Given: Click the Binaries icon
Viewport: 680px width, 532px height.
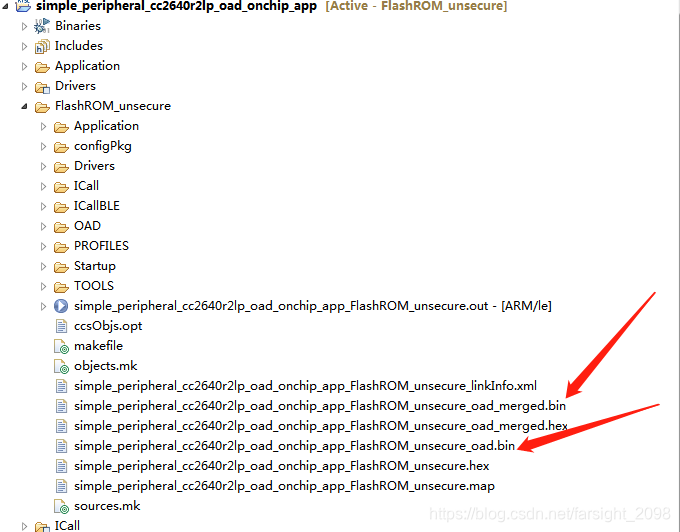Looking at the screenshot, I should tap(42, 26).
